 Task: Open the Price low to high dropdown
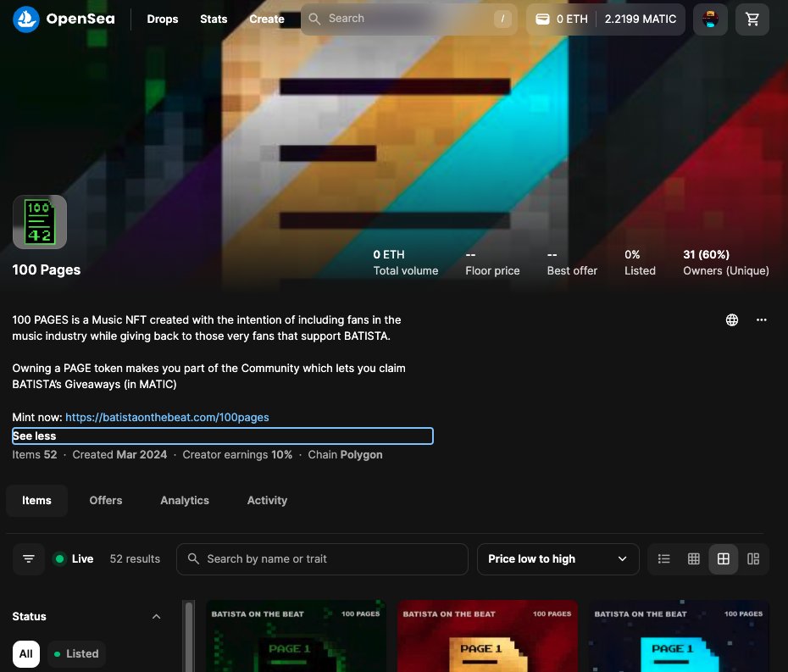[x=558, y=559]
